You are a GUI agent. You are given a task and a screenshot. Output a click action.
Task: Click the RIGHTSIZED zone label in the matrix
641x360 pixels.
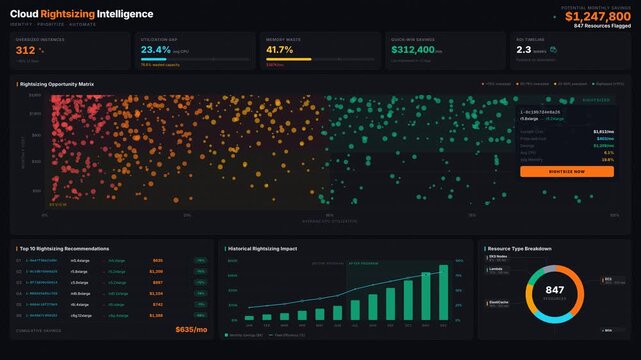click(x=596, y=100)
